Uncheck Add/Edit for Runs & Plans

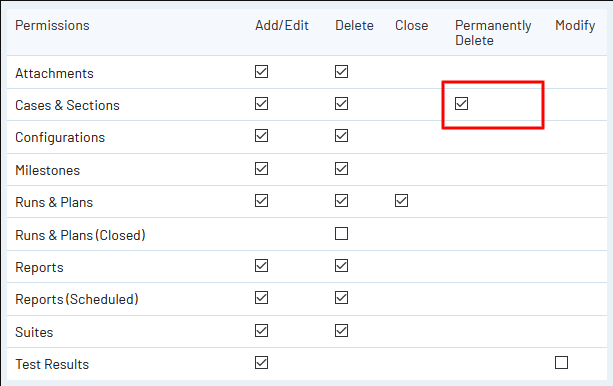click(x=261, y=201)
